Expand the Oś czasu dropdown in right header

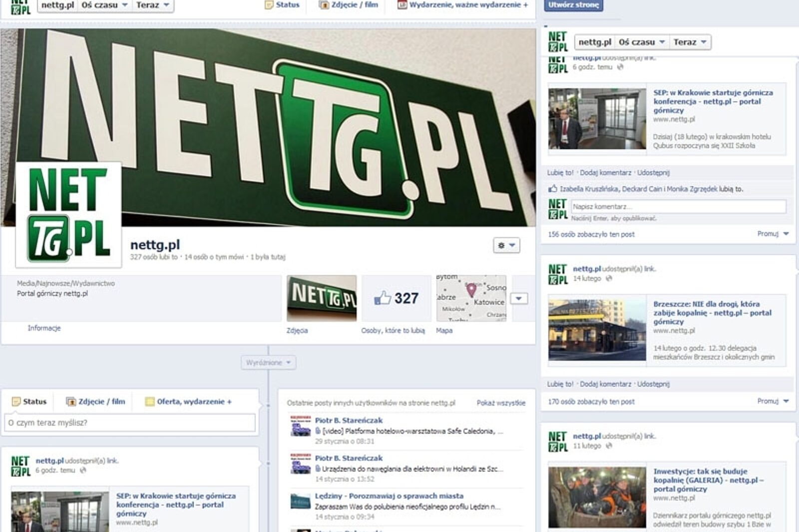pyautogui.click(x=642, y=42)
